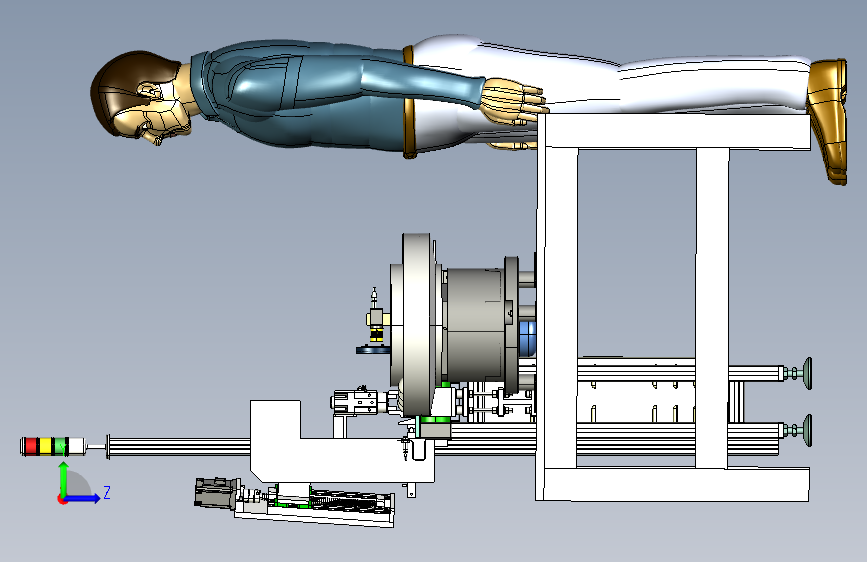The width and height of the screenshot is (867, 562).
Task: Select the black servo motor at the bottom
Action: click(217, 493)
